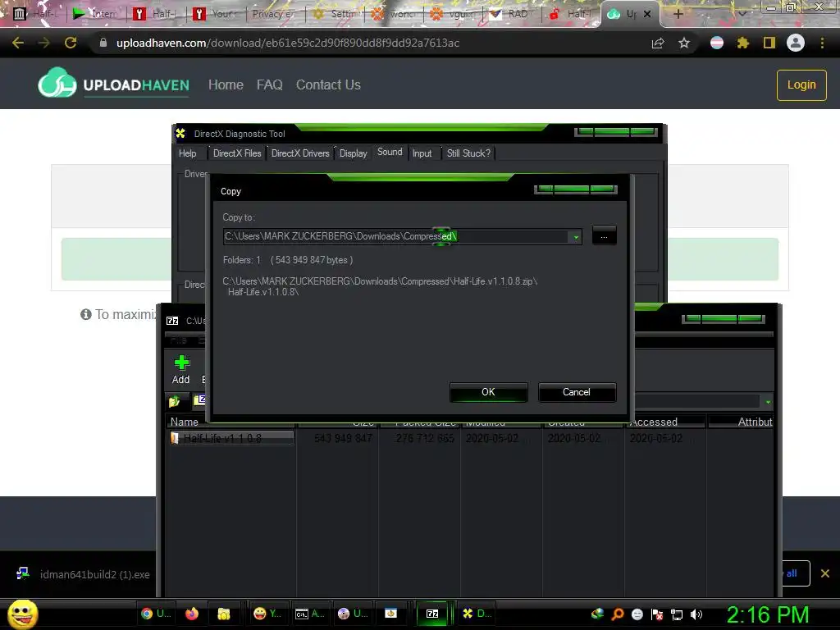View site info via padlock icon
This screenshot has width=840, height=630.
(x=103, y=43)
